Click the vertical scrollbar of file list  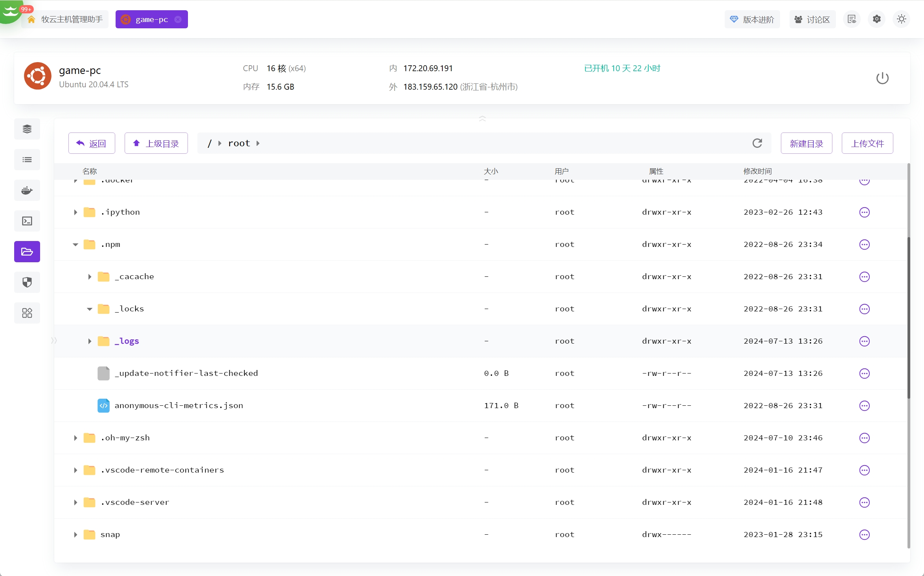(x=909, y=318)
